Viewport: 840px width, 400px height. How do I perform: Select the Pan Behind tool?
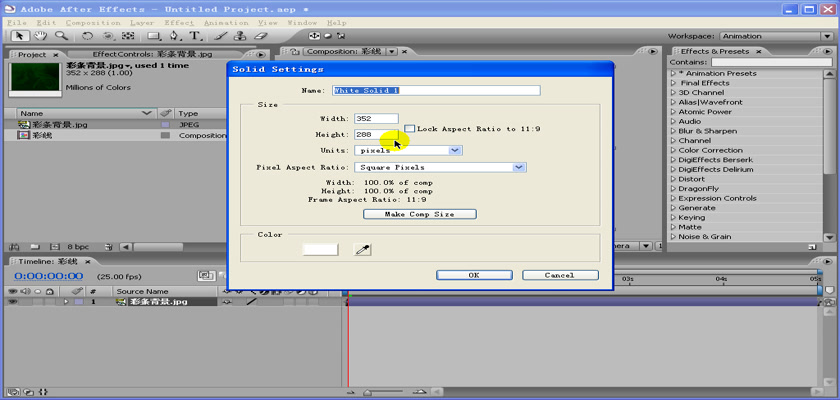(x=128, y=36)
